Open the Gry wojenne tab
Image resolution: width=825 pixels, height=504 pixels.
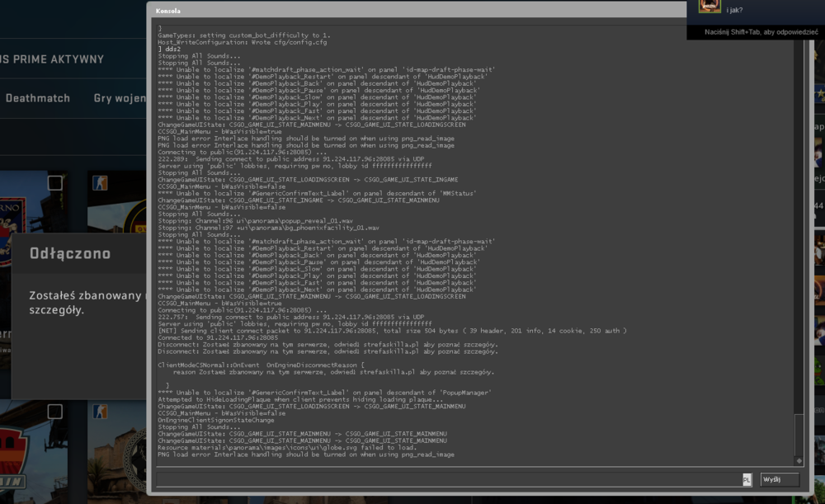pyautogui.click(x=120, y=98)
